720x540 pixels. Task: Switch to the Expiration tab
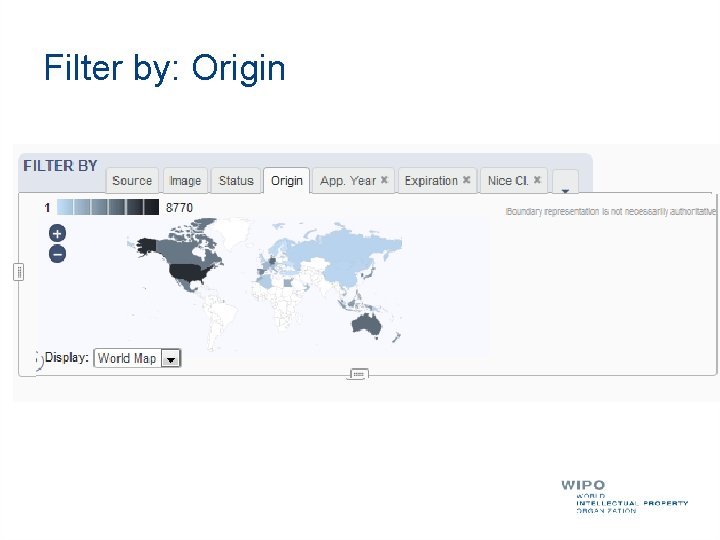tap(431, 181)
